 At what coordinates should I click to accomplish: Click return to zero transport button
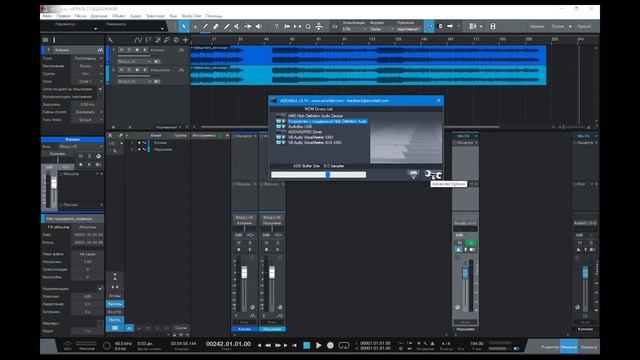click(294, 345)
